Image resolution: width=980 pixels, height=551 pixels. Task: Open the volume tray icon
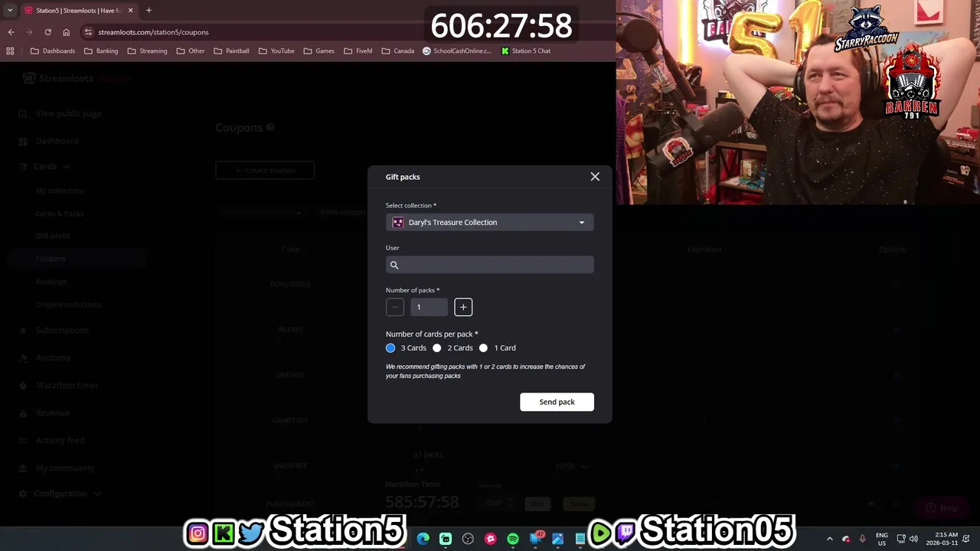[913, 539]
